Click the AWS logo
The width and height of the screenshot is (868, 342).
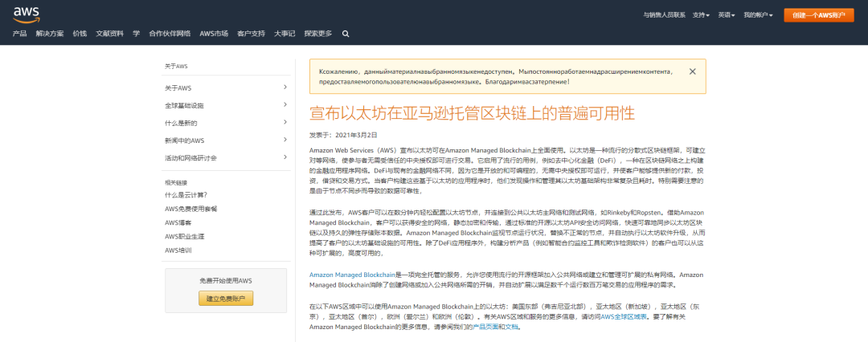tap(26, 14)
